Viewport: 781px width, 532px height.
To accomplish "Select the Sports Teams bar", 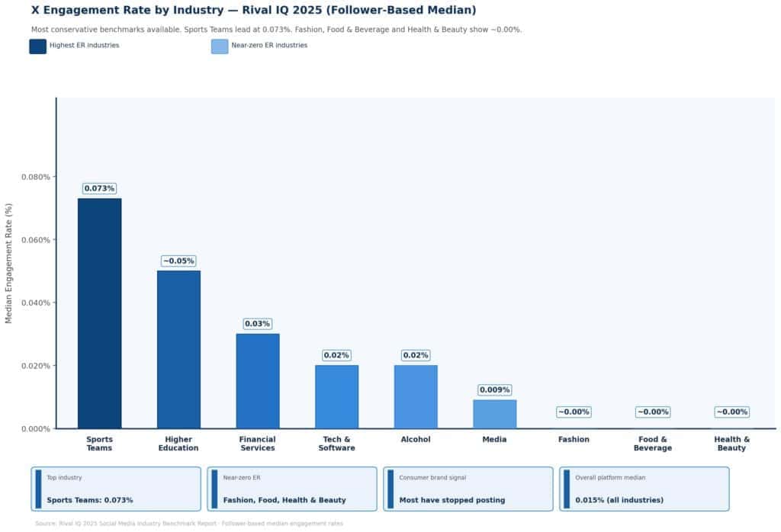I will click(x=99, y=313).
